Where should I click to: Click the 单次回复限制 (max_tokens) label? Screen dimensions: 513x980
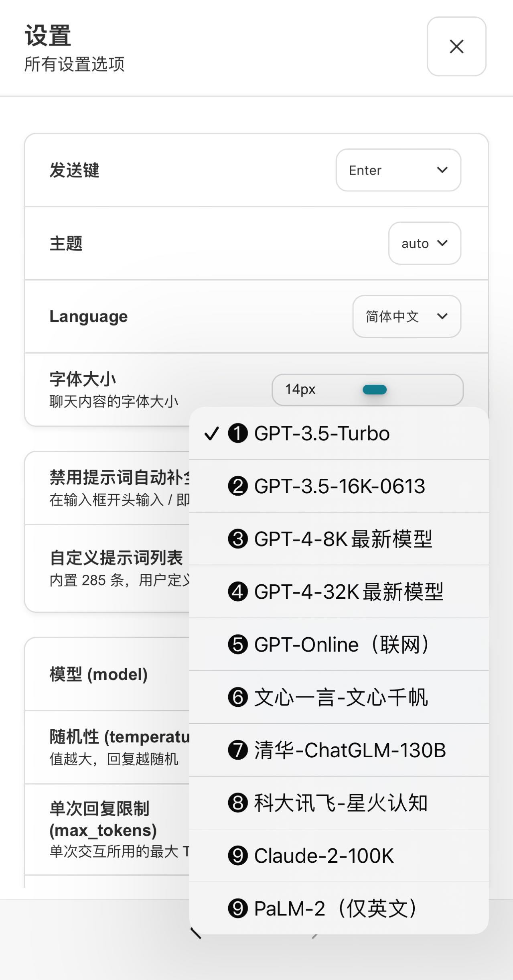point(103,819)
